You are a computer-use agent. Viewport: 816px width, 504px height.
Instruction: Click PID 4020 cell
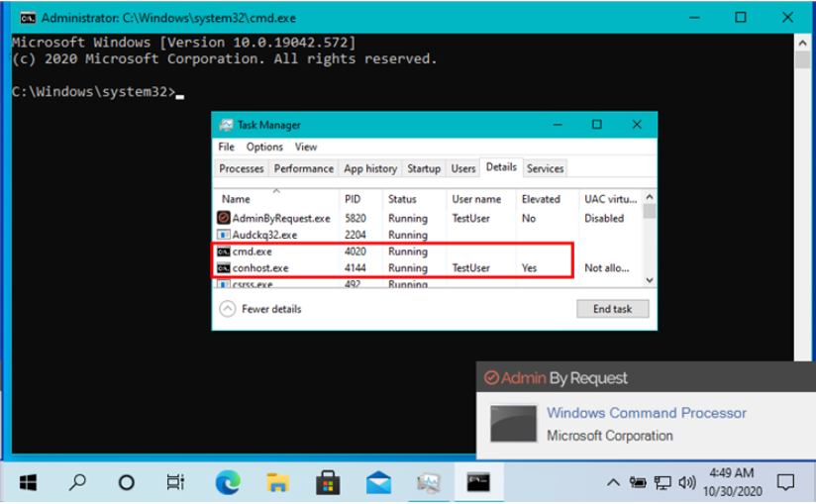tap(356, 252)
